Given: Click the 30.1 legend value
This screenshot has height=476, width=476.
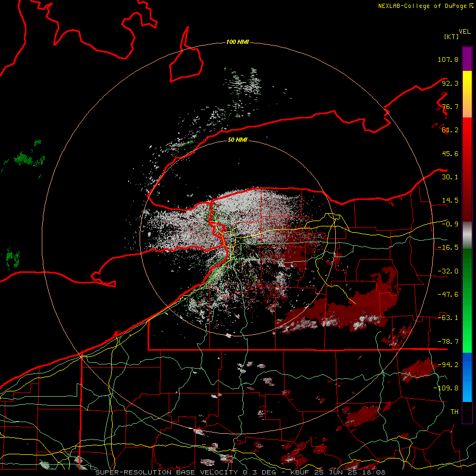Looking at the screenshot, I should pos(450,177).
